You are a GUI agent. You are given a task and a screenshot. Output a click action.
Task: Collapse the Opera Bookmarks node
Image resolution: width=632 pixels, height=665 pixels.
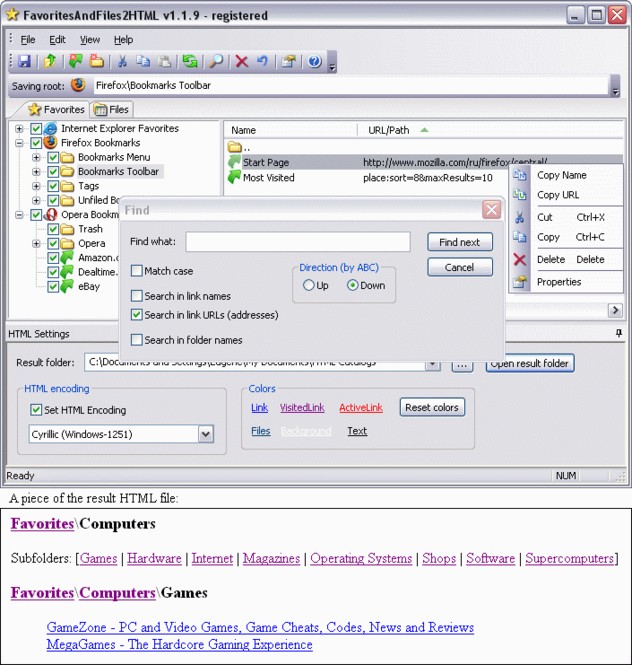coord(19,215)
